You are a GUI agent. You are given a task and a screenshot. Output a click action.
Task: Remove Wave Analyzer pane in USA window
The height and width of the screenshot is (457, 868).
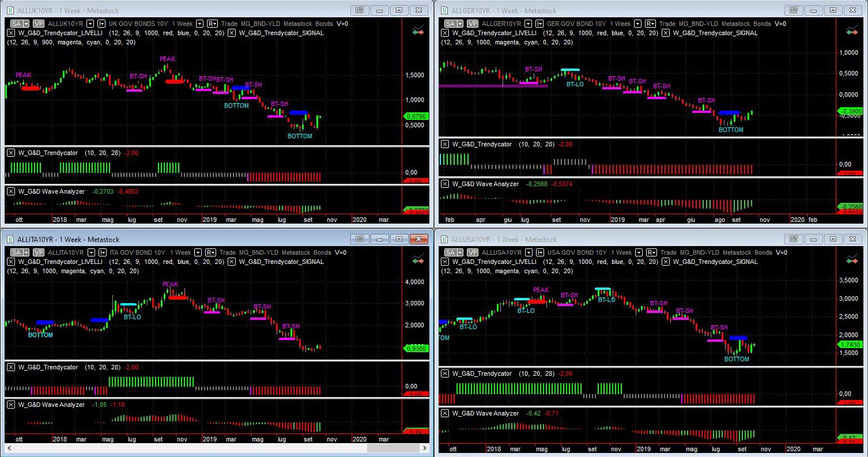tap(445, 413)
